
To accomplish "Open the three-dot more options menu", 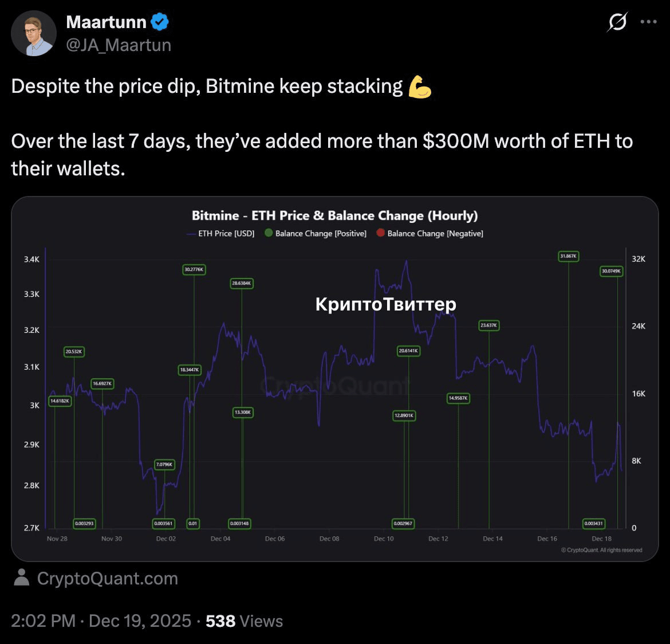I will [648, 22].
